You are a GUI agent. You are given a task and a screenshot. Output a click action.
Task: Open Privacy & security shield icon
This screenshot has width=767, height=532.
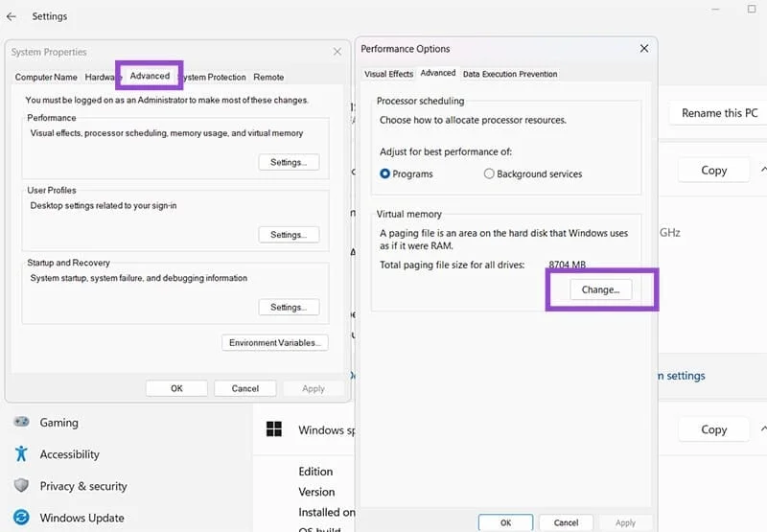[x=21, y=486]
